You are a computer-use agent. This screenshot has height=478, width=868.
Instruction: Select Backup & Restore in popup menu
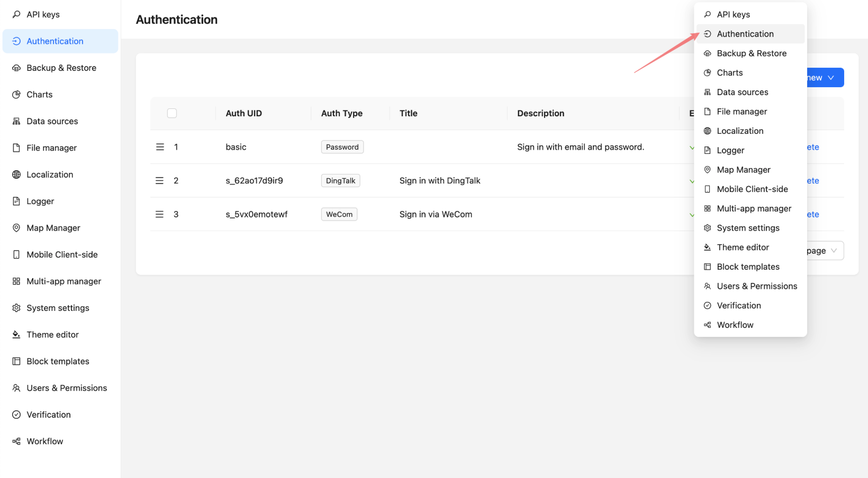[751, 53]
